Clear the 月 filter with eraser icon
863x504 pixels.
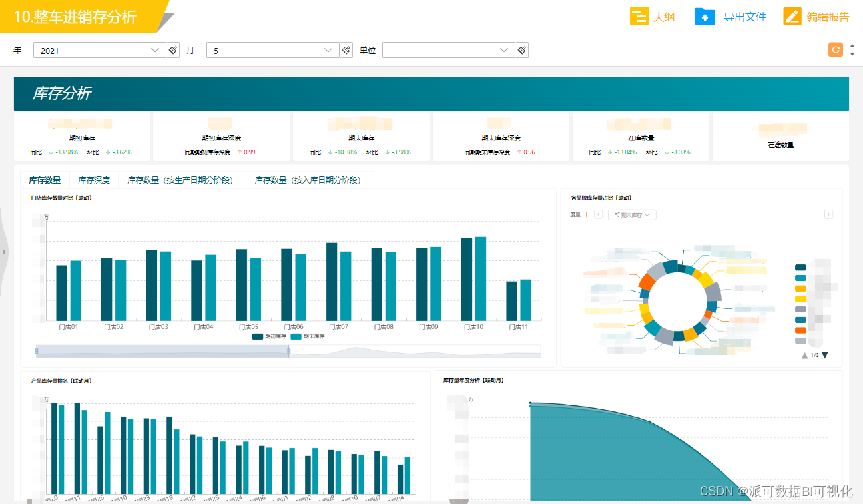click(346, 50)
